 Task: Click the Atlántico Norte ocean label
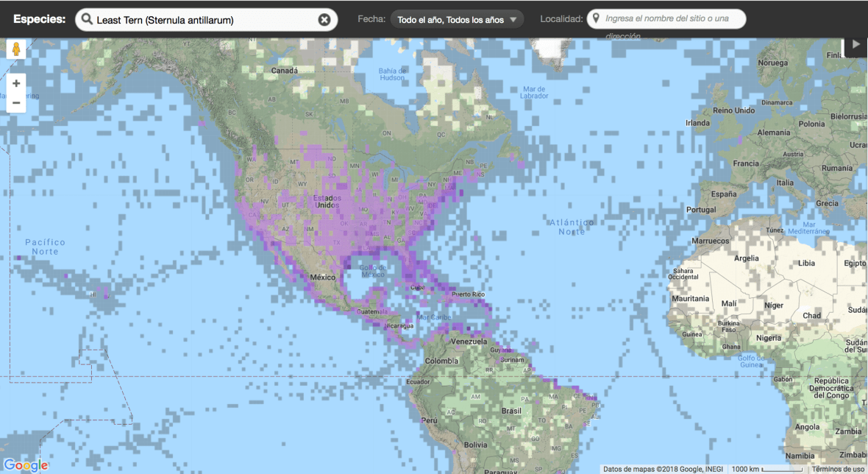(x=572, y=227)
